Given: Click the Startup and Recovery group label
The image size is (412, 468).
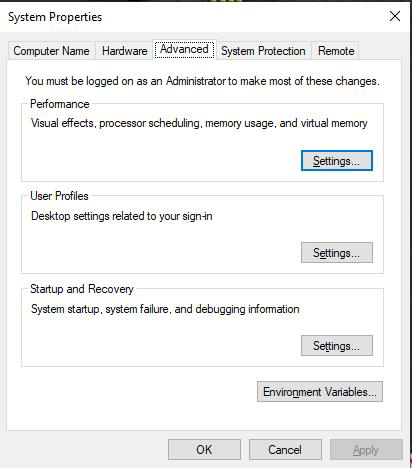Looking at the screenshot, I should (82, 289).
